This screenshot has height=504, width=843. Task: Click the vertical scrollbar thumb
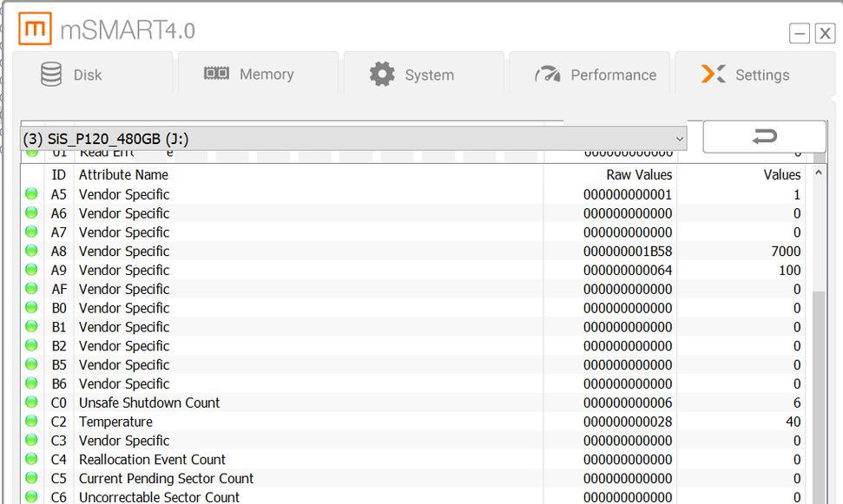(819, 397)
